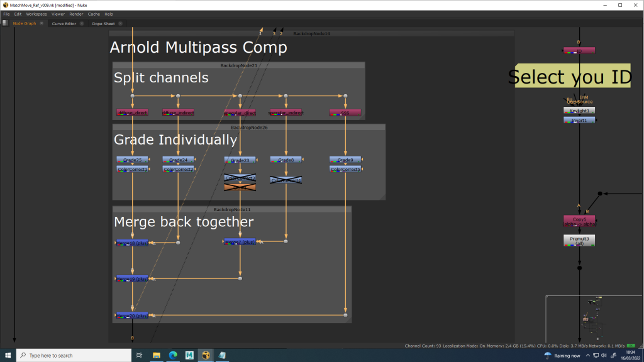The image size is (644, 362).
Task: Click the BackdropNode11 header bar
Action: tap(232, 209)
